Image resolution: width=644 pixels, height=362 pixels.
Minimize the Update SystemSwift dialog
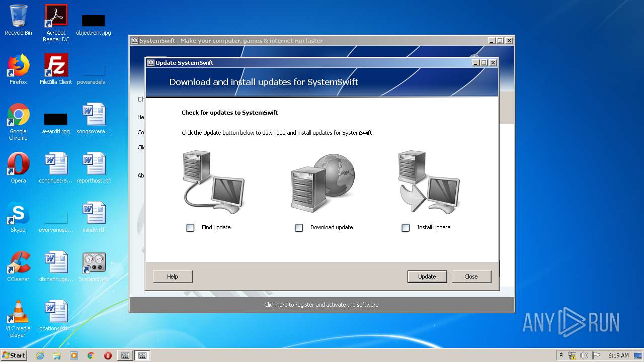point(475,63)
